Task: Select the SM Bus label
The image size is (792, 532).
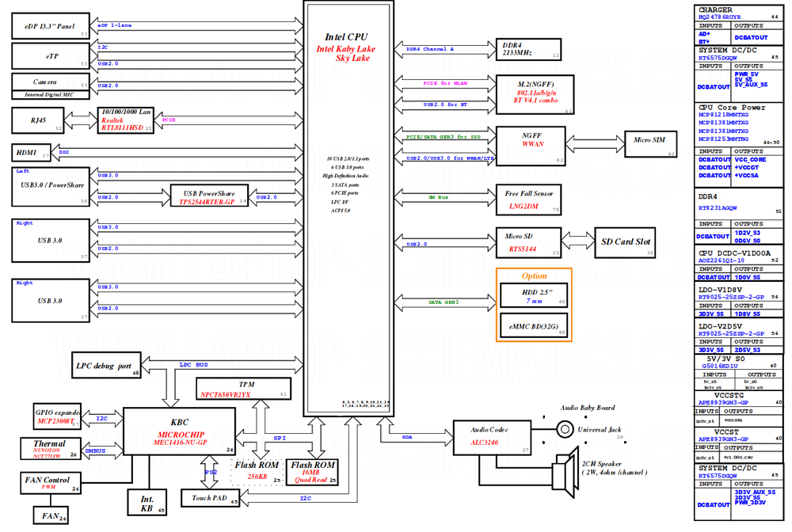Action: click(x=438, y=197)
